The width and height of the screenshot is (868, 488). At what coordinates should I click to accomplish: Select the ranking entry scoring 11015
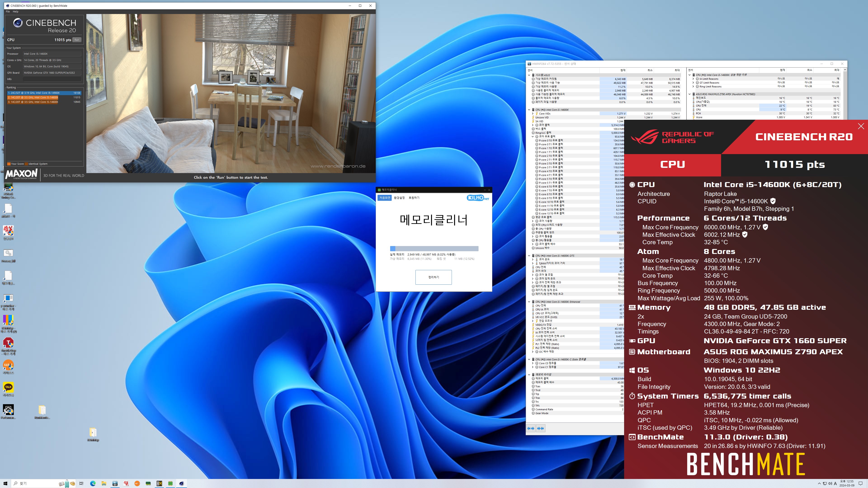tap(44, 97)
